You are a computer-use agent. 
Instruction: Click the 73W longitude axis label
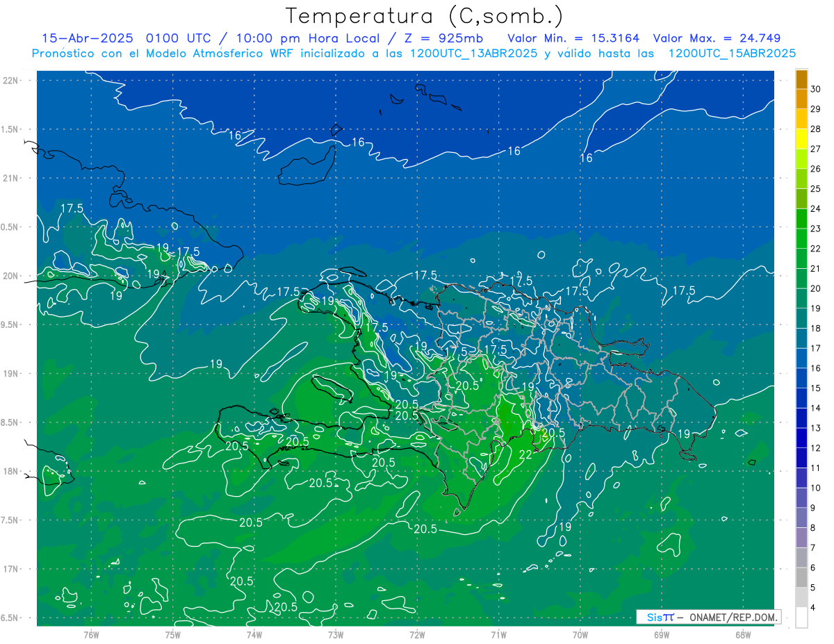[x=336, y=635]
